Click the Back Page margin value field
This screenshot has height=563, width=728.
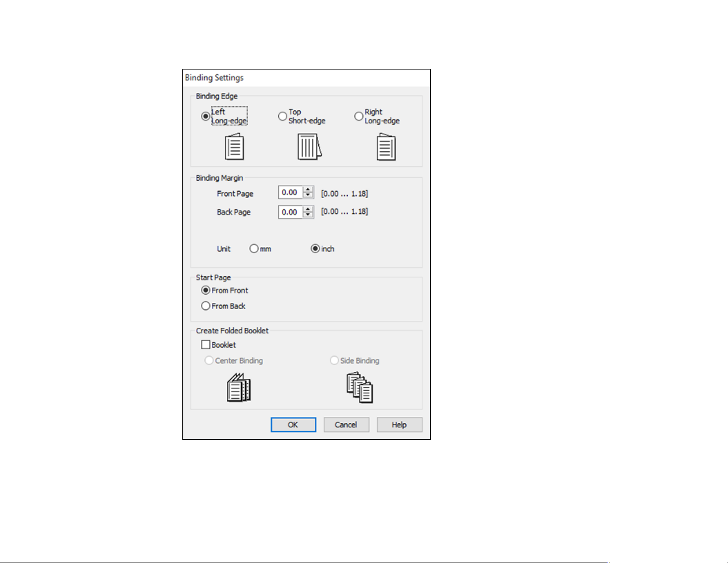pyautogui.click(x=290, y=212)
